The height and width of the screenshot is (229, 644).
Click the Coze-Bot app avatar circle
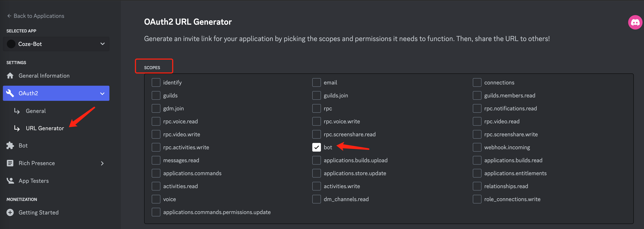point(11,44)
